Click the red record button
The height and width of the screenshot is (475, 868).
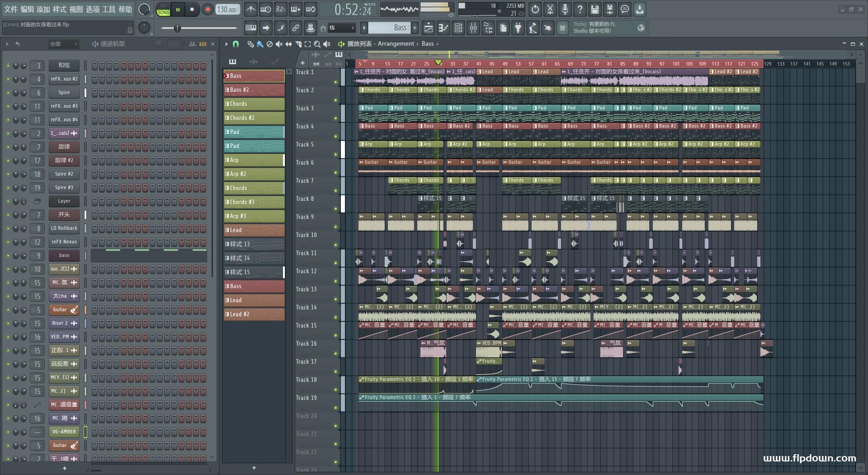coord(208,9)
